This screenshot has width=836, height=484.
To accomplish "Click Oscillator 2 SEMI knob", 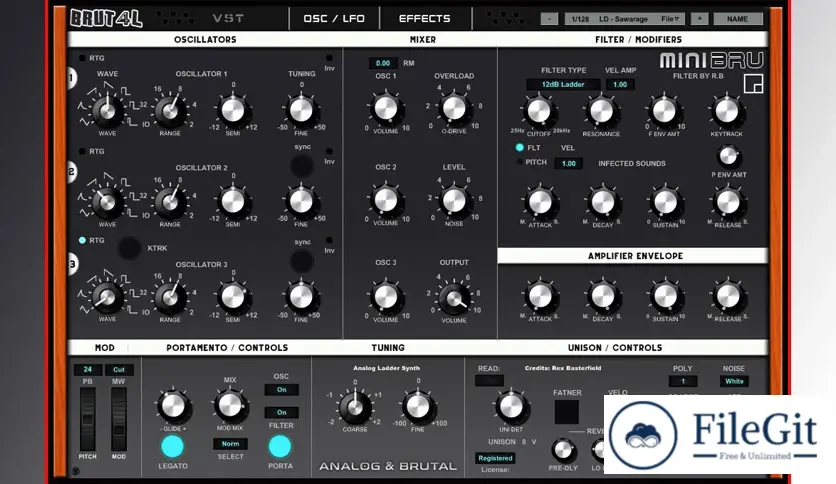I will tap(233, 201).
